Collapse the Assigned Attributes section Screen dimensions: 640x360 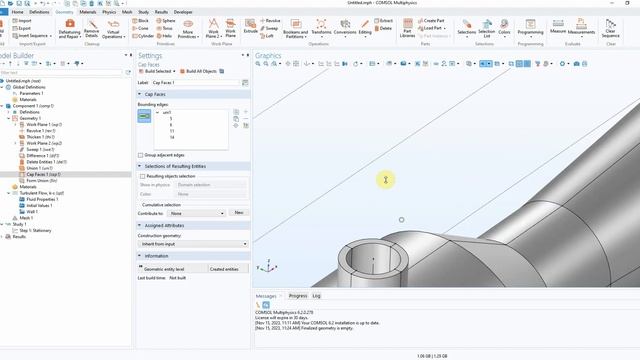click(x=139, y=226)
